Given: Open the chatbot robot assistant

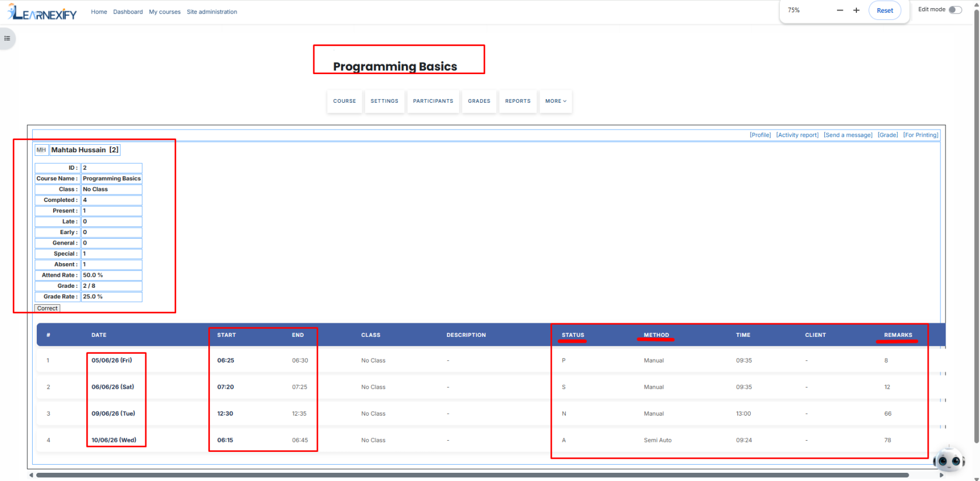Looking at the screenshot, I should tap(949, 461).
